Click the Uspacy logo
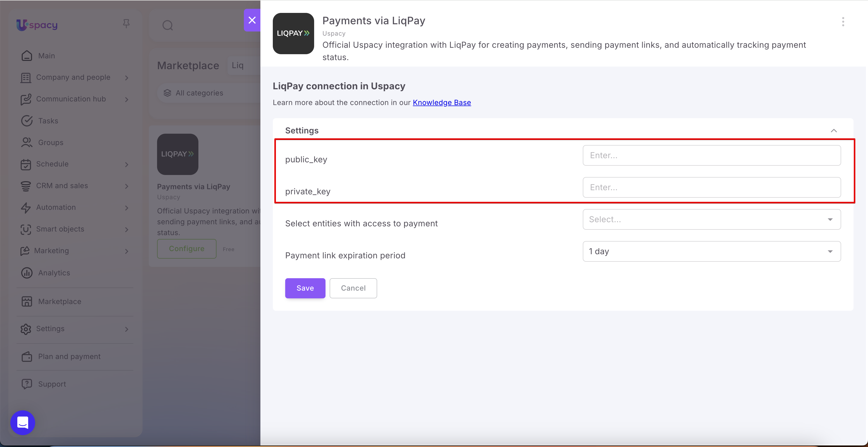Screen dimensions: 868x447 [x=37, y=25]
